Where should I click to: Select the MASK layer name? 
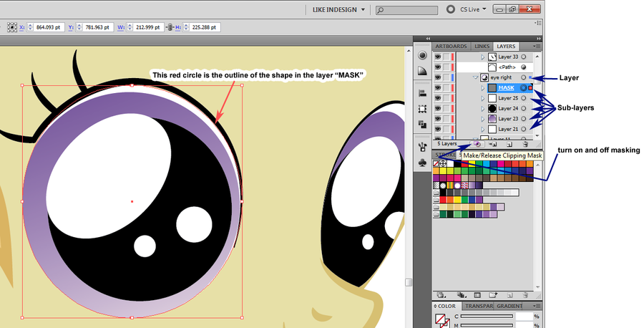(x=506, y=88)
